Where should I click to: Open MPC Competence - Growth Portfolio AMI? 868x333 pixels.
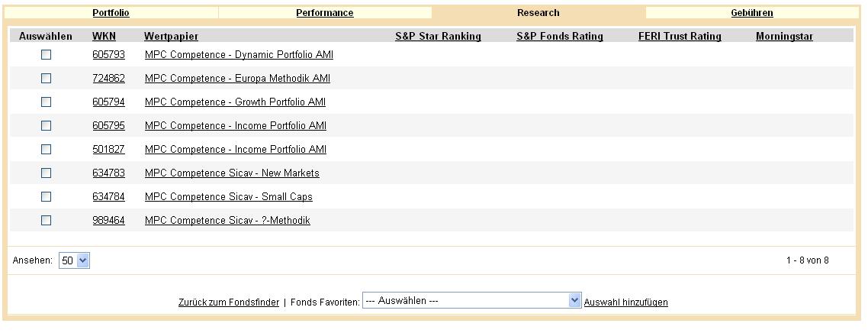pos(235,102)
